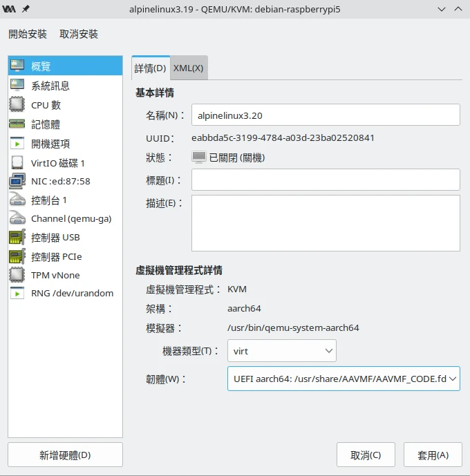Screen dimensions: 470x476
Task: Click the 記憶體 RAM stick icon
Action: tap(17, 124)
